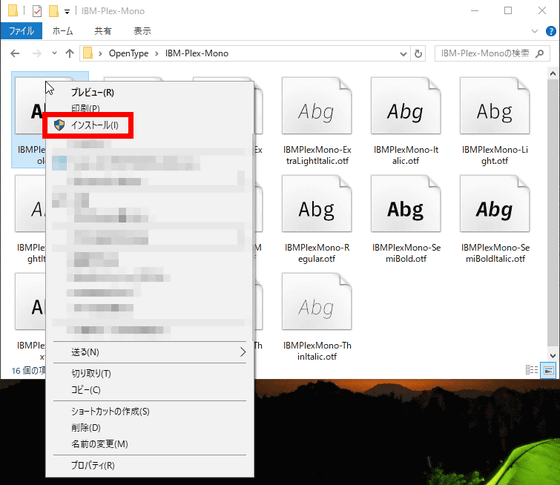Switch to large icons view icon
Screen dimensions: 560x485
tap(548, 370)
